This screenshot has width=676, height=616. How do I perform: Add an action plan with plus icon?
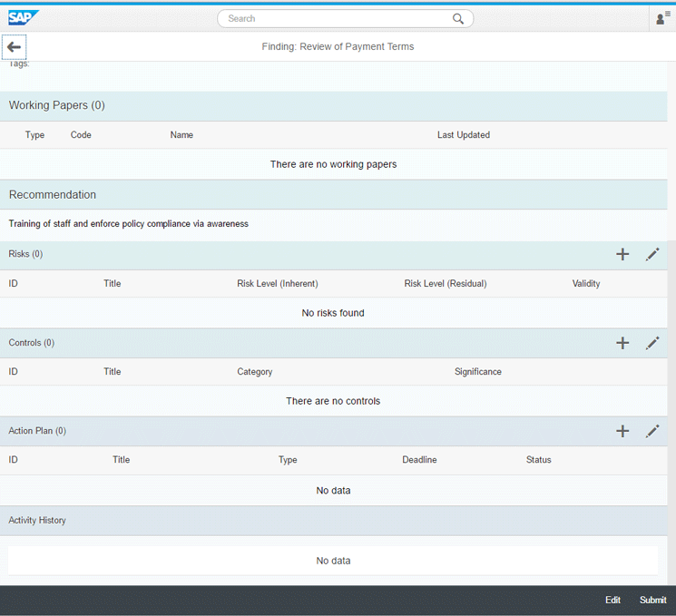pos(622,431)
